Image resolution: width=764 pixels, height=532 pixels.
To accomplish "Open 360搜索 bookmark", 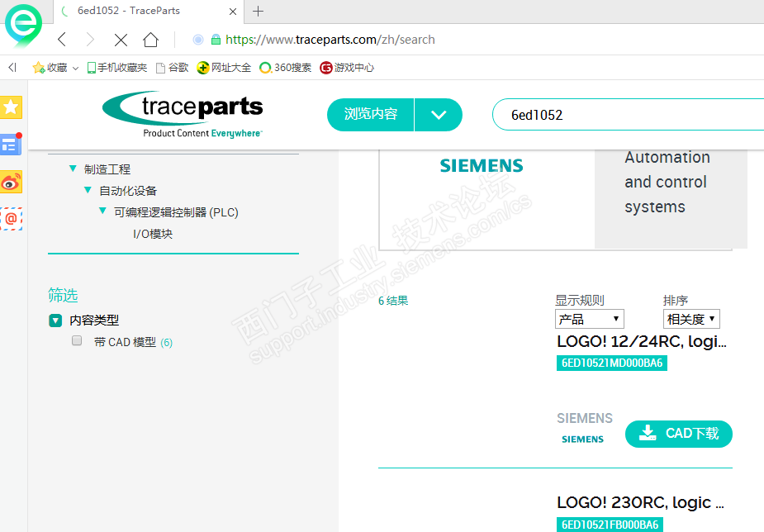I will click(285, 67).
